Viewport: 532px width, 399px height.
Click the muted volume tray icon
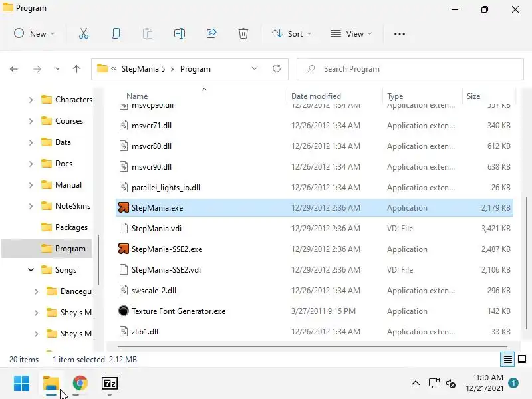[x=451, y=384]
